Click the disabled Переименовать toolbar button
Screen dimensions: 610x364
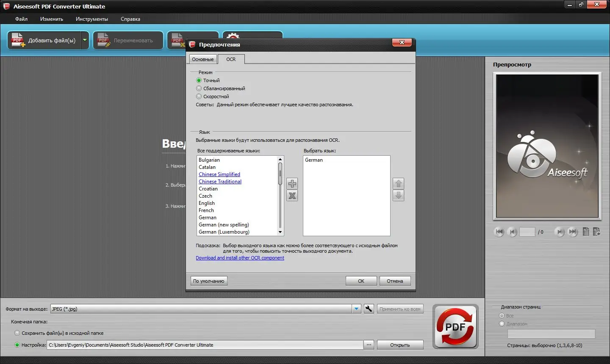pos(128,41)
